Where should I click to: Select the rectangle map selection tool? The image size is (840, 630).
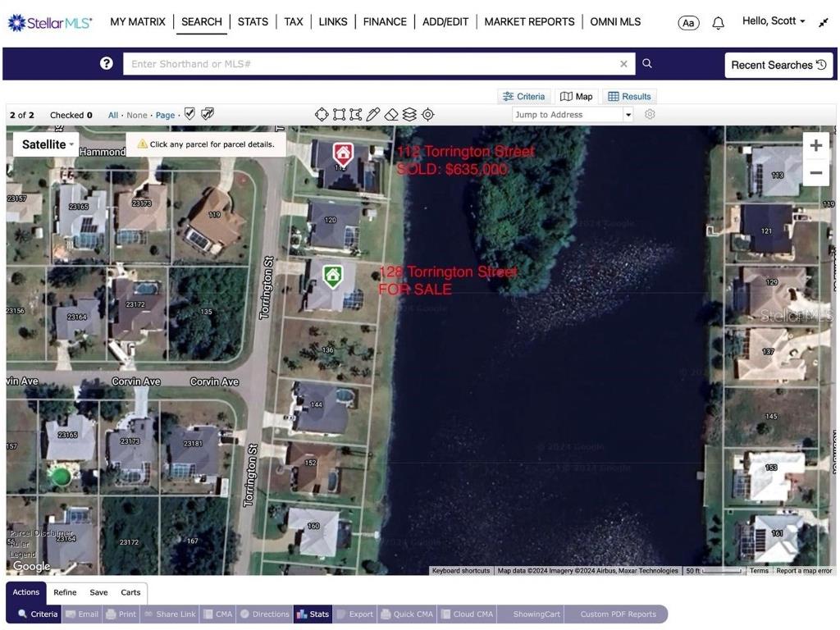pos(339,115)
